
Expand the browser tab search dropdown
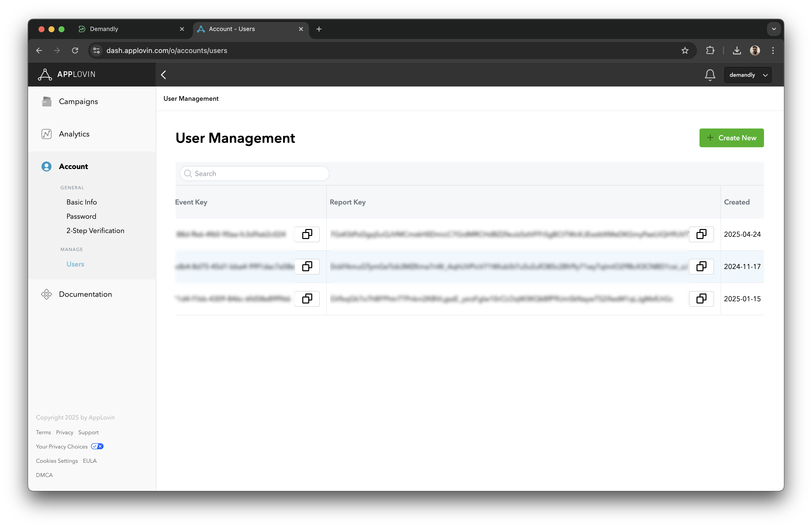coord(773,29)
